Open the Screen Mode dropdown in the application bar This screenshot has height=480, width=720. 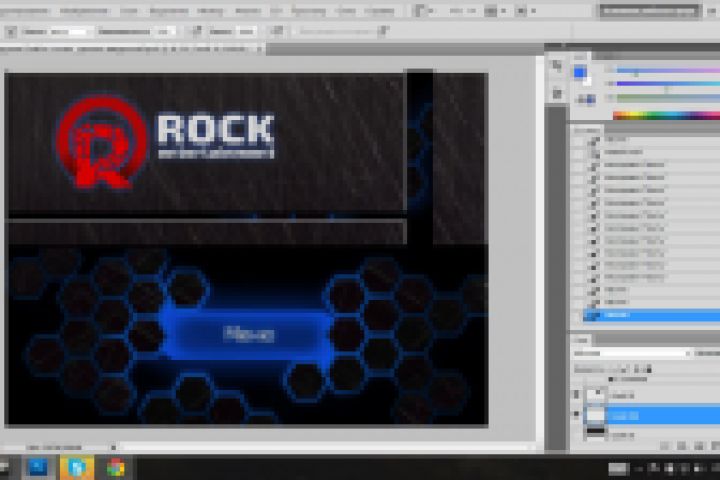pyautogui.click(x=525, y=11)
